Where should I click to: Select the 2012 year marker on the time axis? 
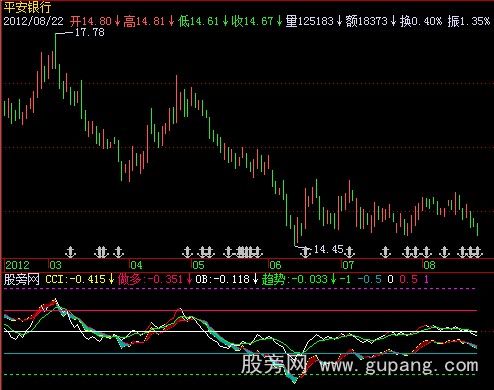[17, 265]
